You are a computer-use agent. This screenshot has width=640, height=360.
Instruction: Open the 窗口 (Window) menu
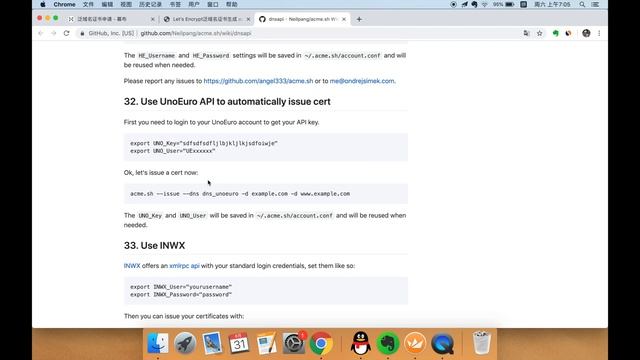click(213, 4)
